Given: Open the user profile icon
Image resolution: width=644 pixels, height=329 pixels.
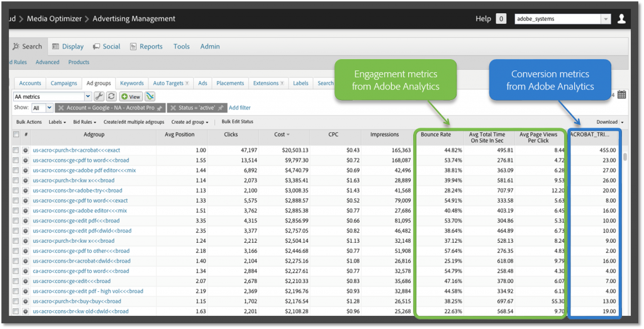Looking at the screenshot, I should pyautogui.click(x=621, y=18).
